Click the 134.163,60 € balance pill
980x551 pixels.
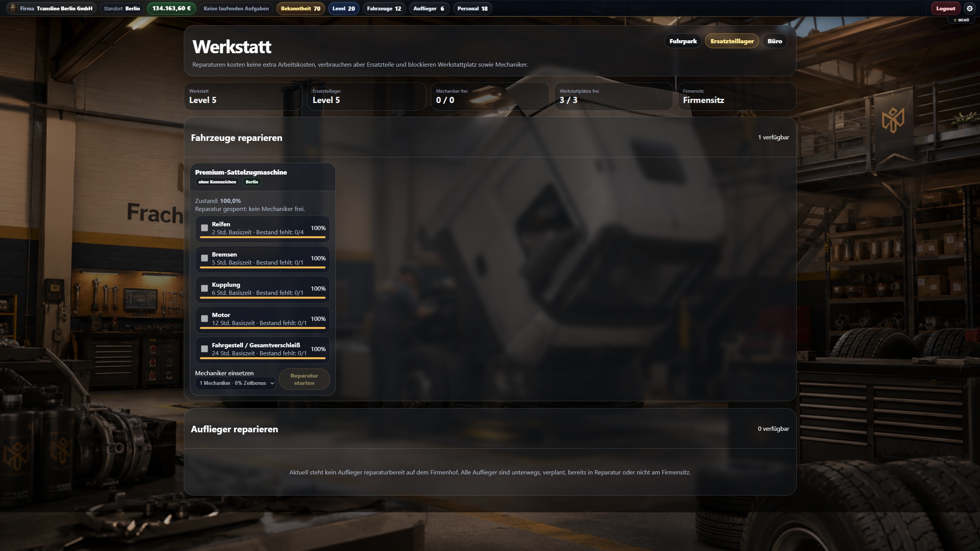pos(172,8)
